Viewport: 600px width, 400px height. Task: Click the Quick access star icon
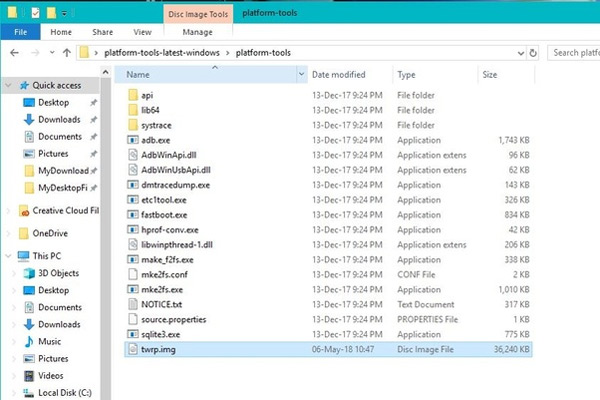tap(24, 85)
